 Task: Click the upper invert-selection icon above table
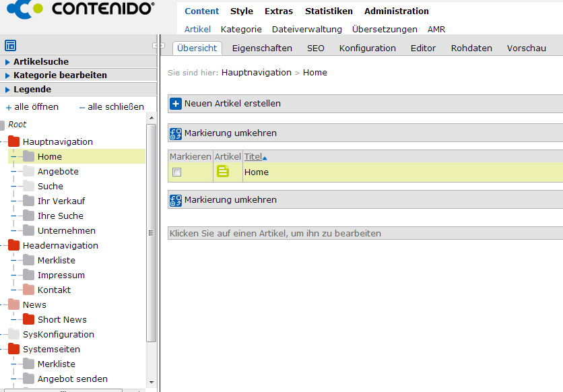tap(175, 133)
